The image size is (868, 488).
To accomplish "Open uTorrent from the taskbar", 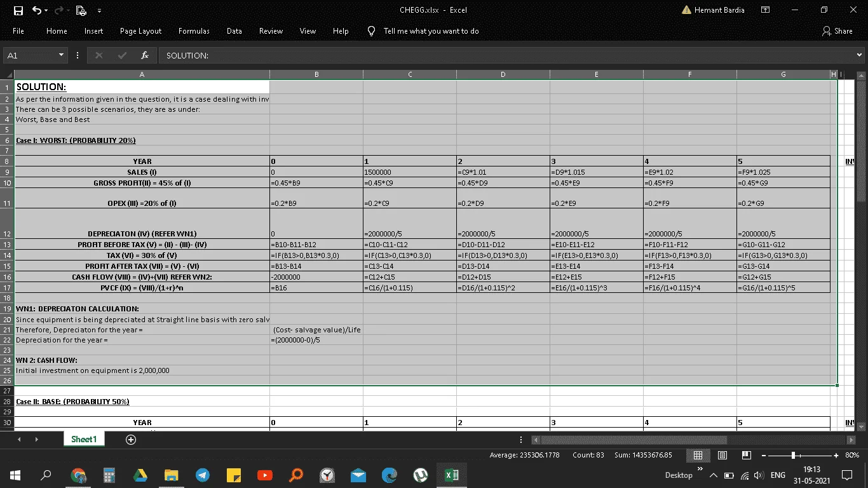I will (x=420, y=475).
